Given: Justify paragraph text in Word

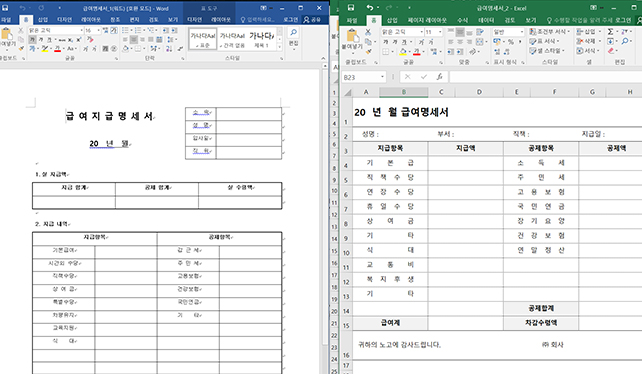Looking at the screenshot, I should tap(151, 40).
